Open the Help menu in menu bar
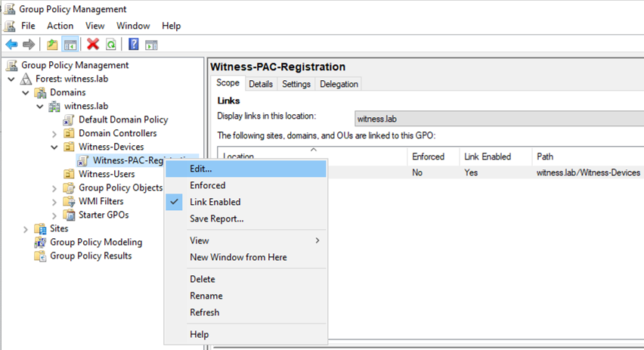Viewport: 644px width, 350px height. click(172, 26)
